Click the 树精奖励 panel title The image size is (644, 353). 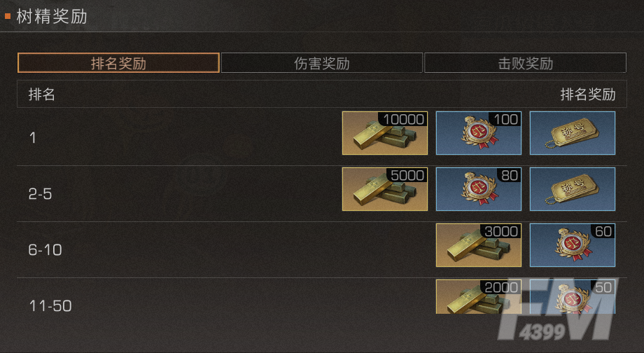pyautogui.click(x=52, y=17)
